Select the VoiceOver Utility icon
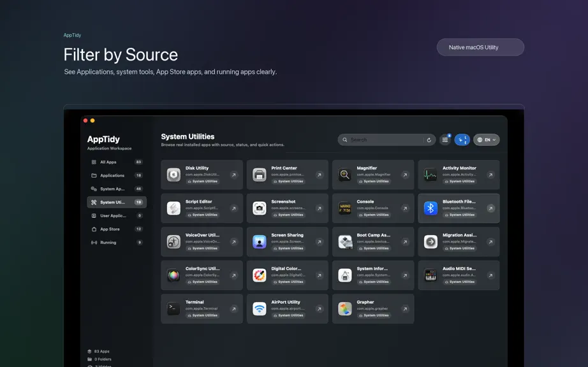Image resolution: width=588 pixels, height=367 pixels. (x=173, y=241)
